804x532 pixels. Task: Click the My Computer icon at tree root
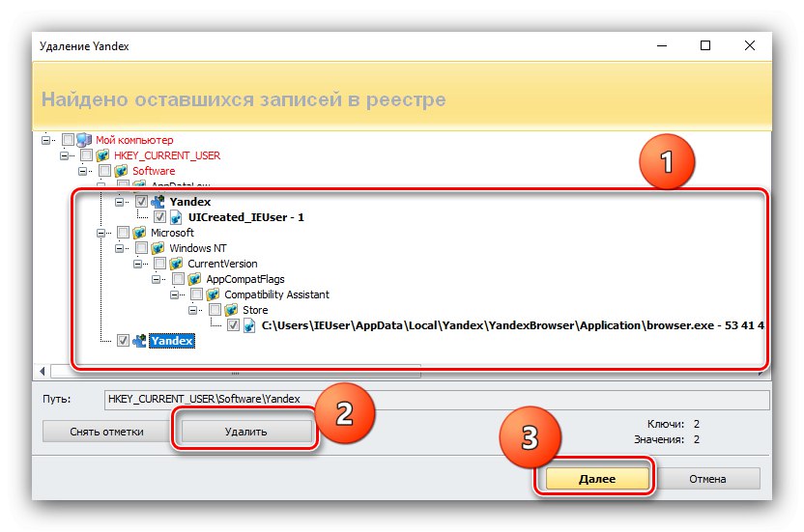pos(84,139)
